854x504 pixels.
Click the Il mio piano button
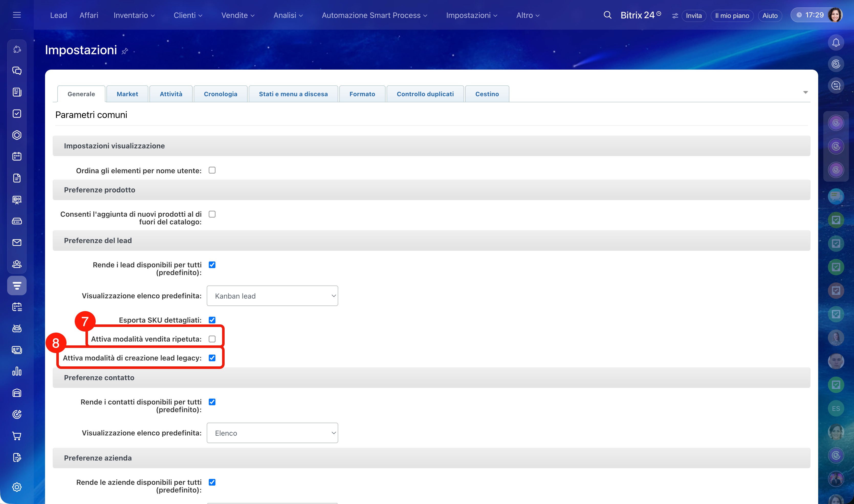pos(732,16)
